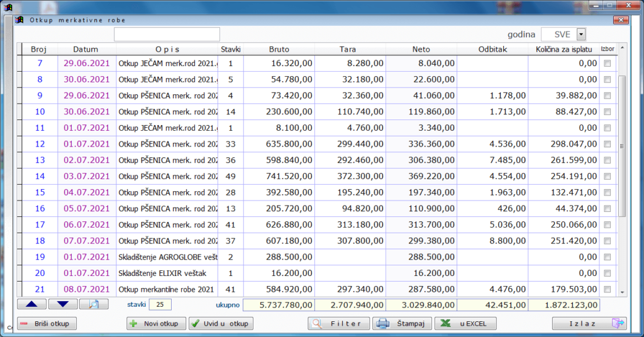Select date 30.06.2021 of row 8

[87, 79]
